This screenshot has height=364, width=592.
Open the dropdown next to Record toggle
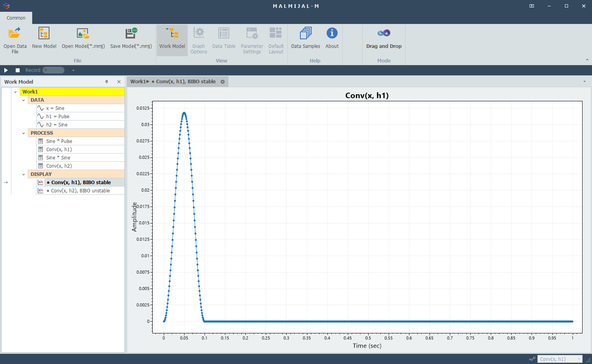pos(73,71)
